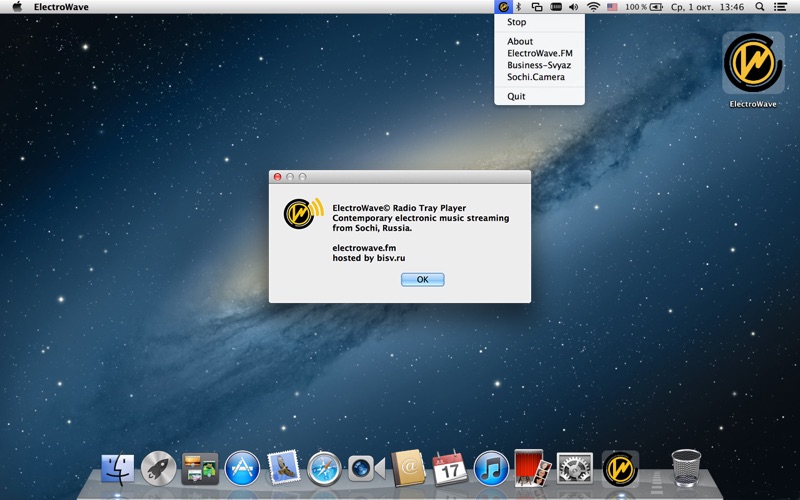Viewport: 800px width, 500px height.
Task: Open Notification Center list icon
Action: [x=780, y=7]
